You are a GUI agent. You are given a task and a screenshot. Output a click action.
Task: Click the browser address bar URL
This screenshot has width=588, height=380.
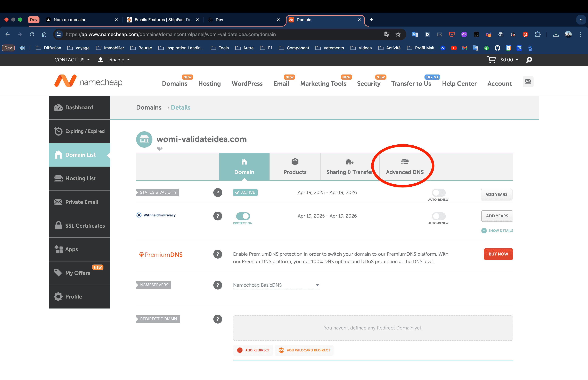click(x=170, y=34)
